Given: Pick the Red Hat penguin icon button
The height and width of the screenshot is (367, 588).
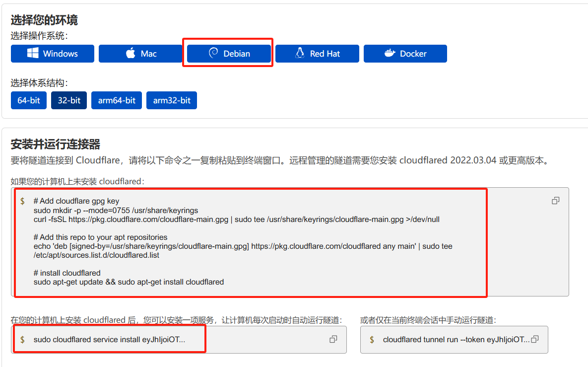Looking at the screenshot, I should (317, 54).
